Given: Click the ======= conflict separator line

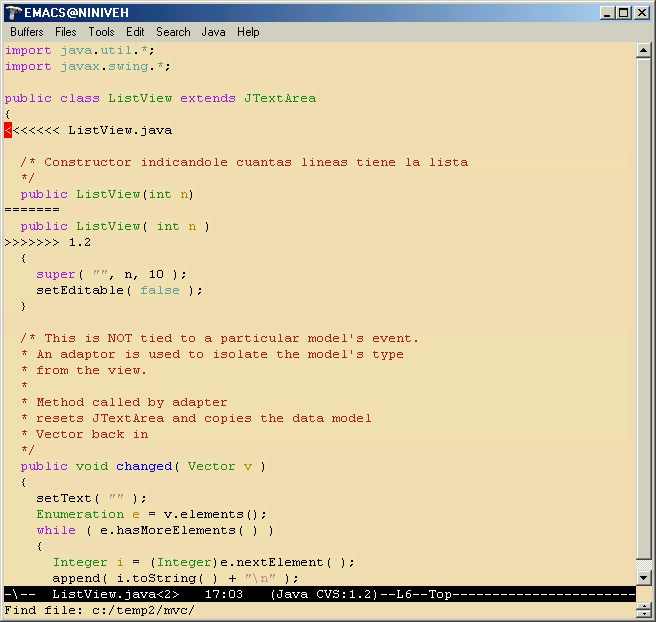Looking at the screenshot, I should tap(32, 210).
